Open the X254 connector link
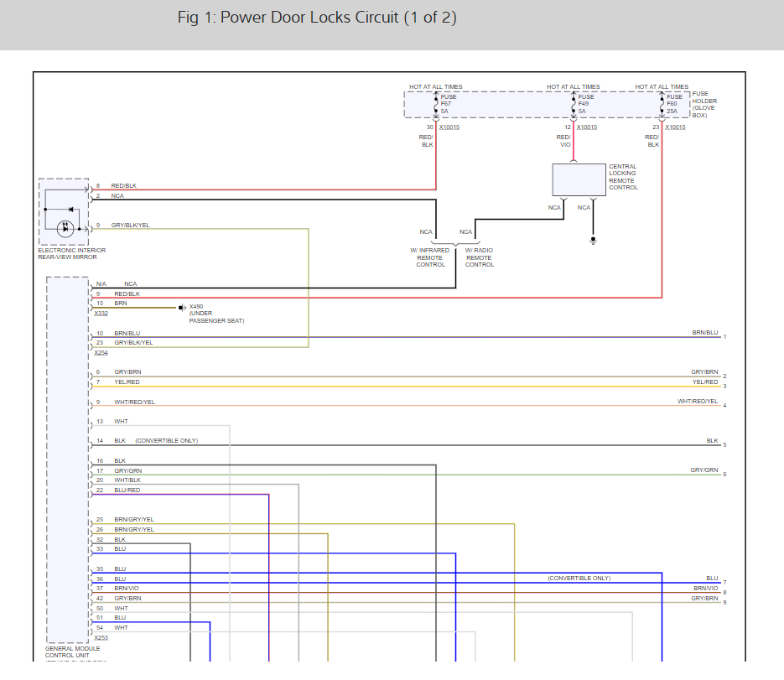 pyautogui.click(x=101, y=352)
